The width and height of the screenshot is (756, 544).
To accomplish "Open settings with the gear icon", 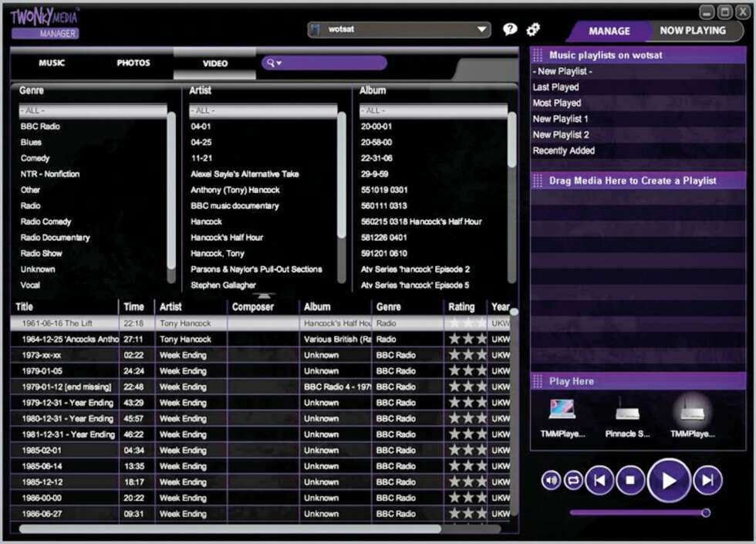I will click(533, 29).
